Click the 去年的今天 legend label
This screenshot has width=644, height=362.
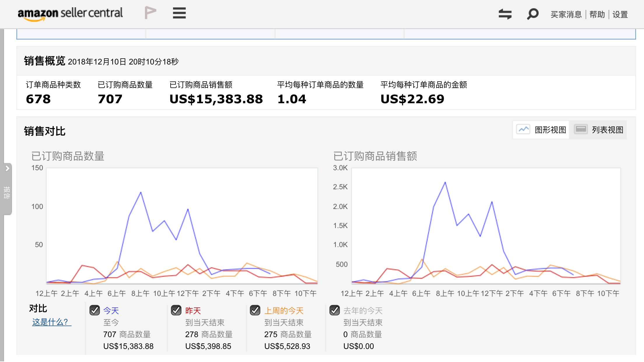363,311
